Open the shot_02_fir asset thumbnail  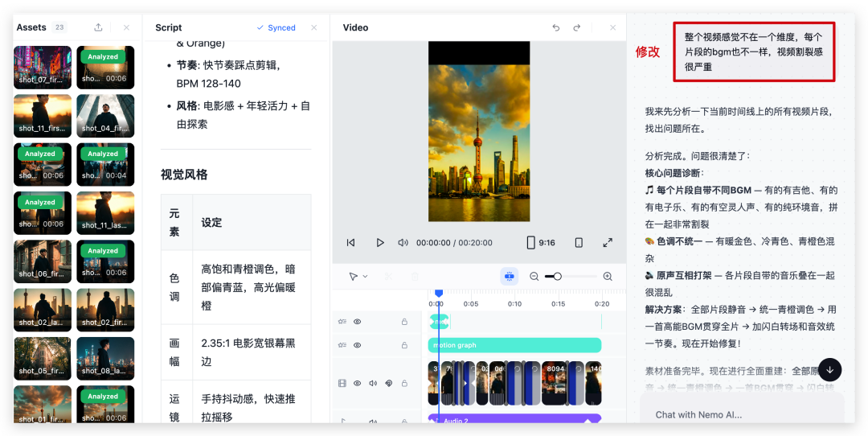[105, 311]
